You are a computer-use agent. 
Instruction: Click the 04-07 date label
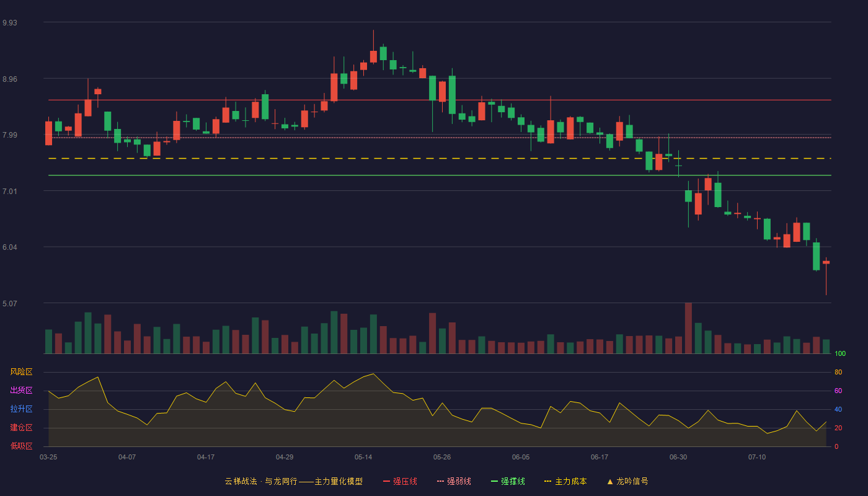[127, 457]
